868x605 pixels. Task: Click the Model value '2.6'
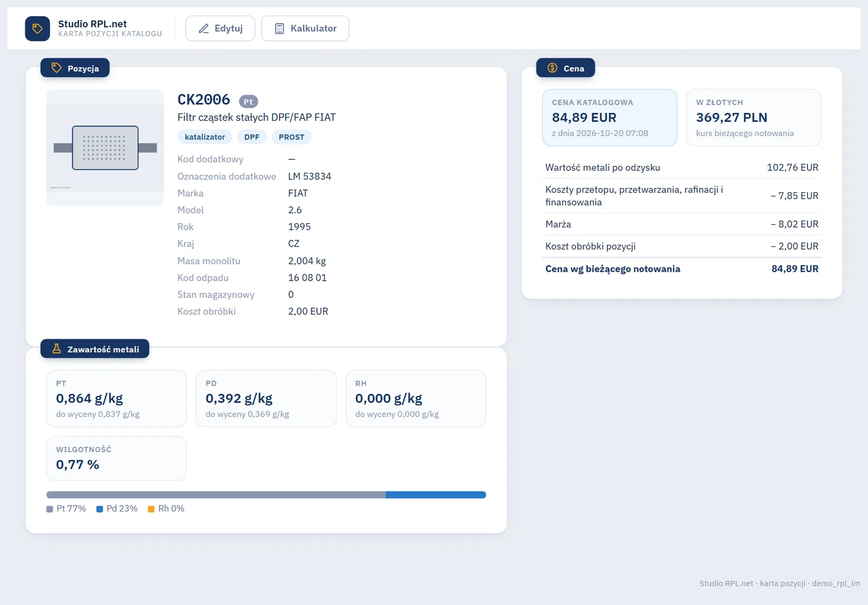tap(295, 210)
